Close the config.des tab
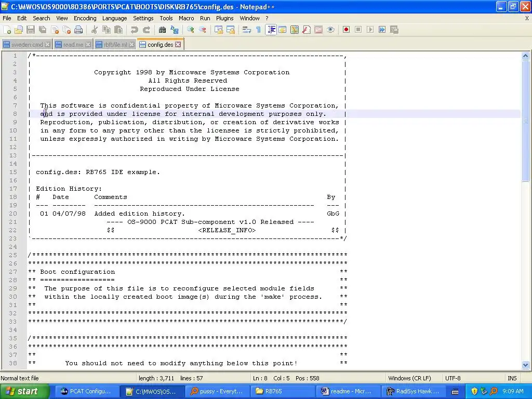Viewport: 532px width, 399px height. coord(178,45)
